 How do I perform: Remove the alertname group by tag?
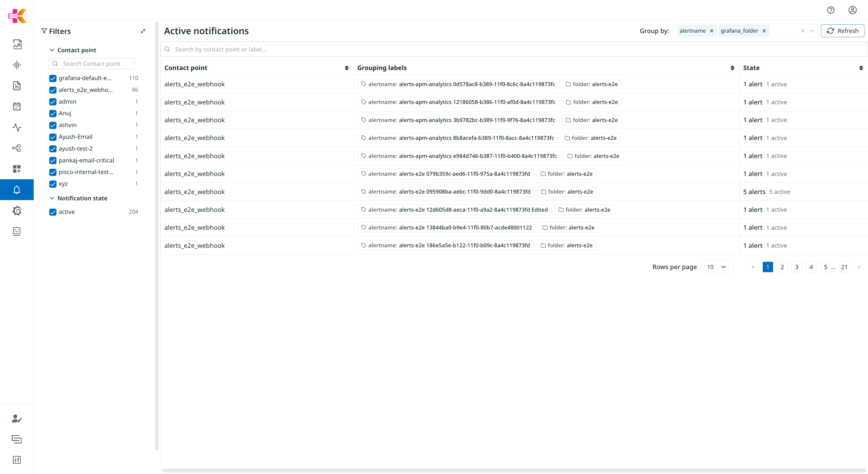712,31
